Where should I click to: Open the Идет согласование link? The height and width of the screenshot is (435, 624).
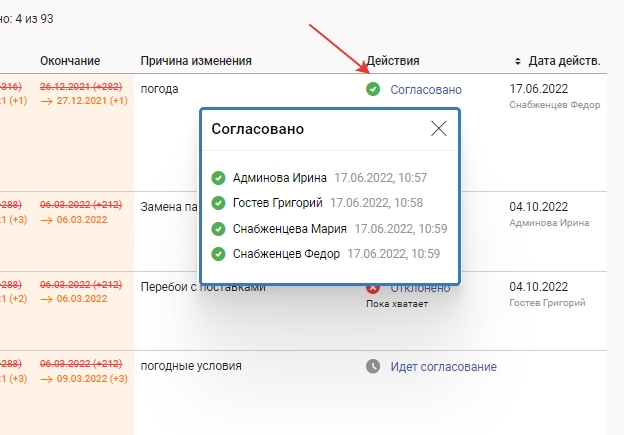(x=443, y=367)
